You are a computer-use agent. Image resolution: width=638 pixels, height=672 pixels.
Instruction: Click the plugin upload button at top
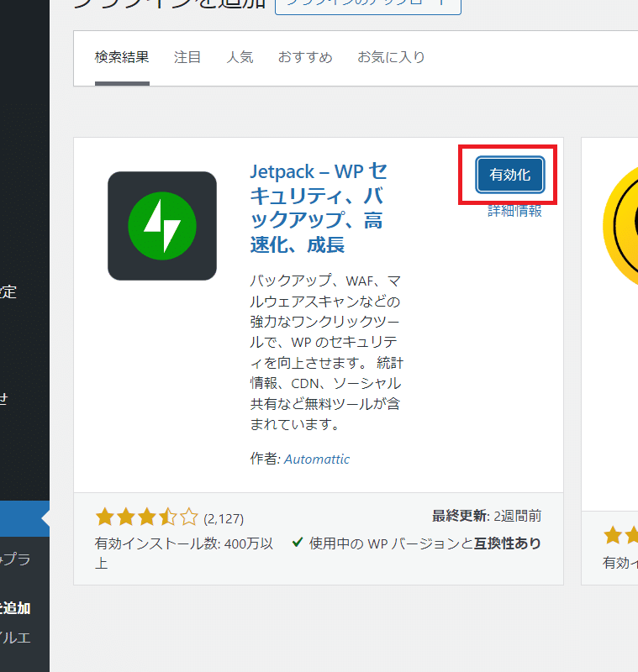368,4
